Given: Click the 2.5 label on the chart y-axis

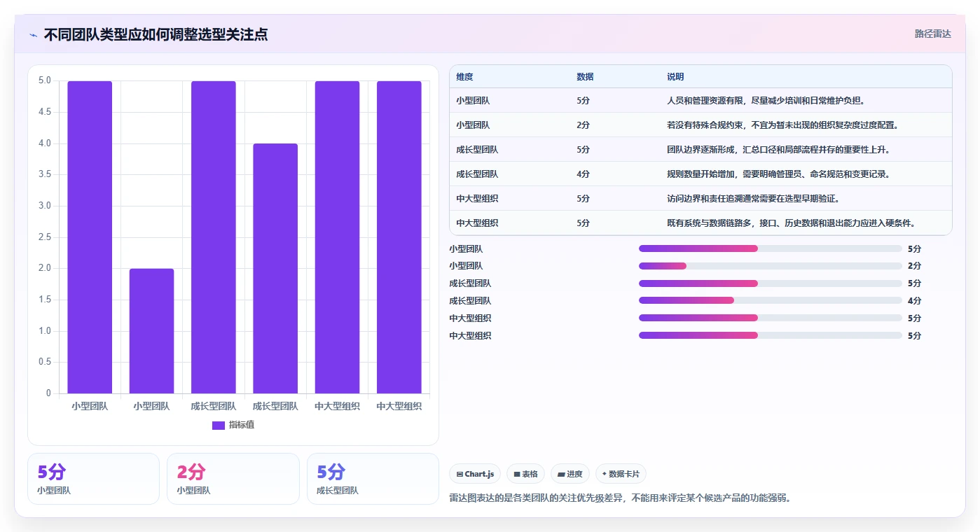Looking at the screenshot, I should [x=44, y=237].
